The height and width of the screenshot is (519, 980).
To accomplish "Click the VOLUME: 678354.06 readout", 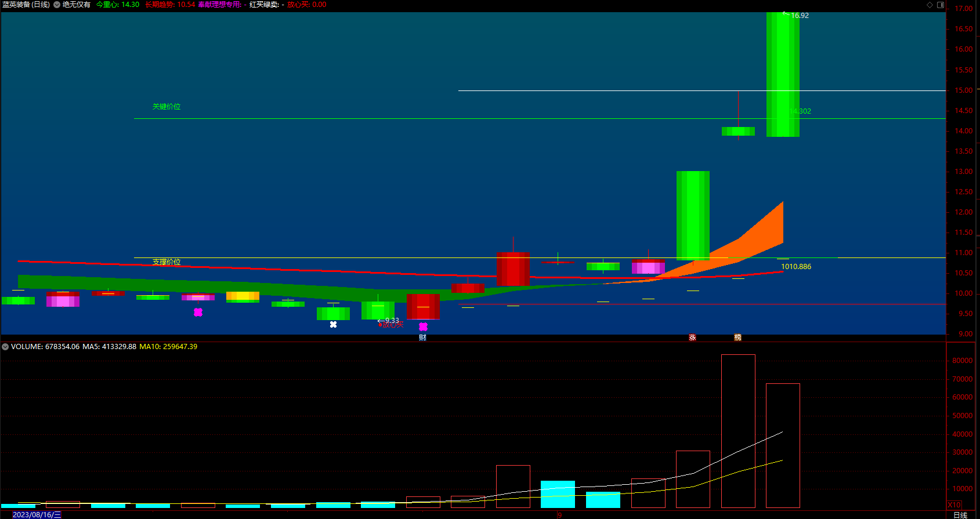I will (x=45, y=347).
